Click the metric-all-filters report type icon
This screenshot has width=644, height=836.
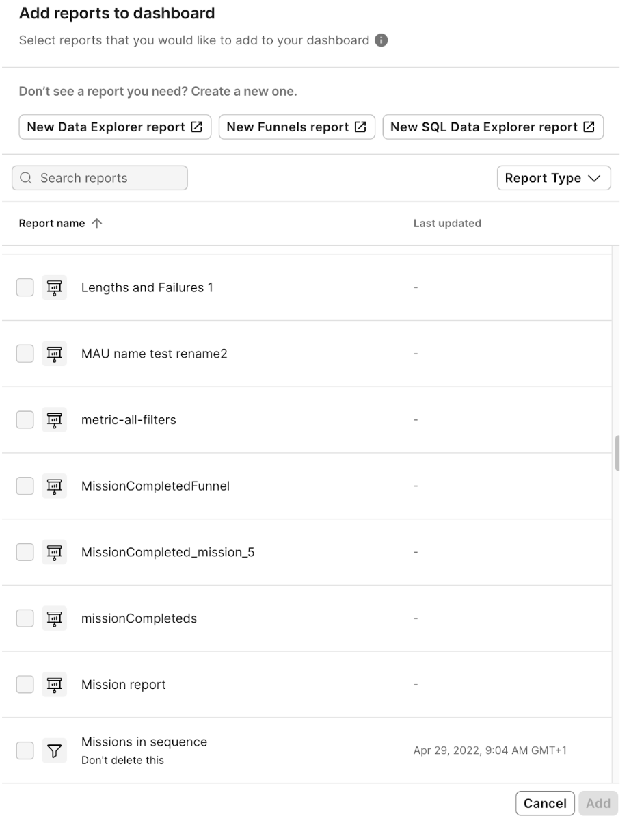pos(54,420)
